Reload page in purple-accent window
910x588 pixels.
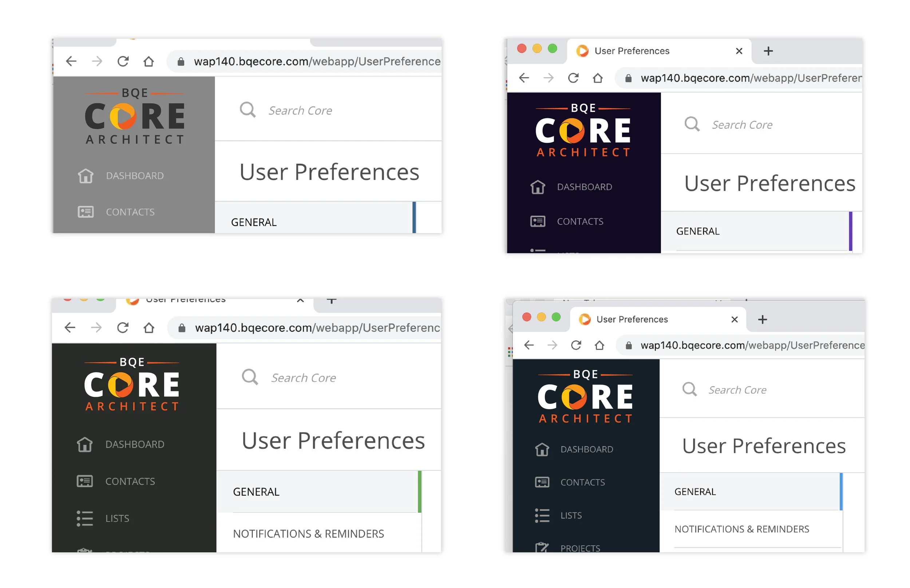coord(573,78)
